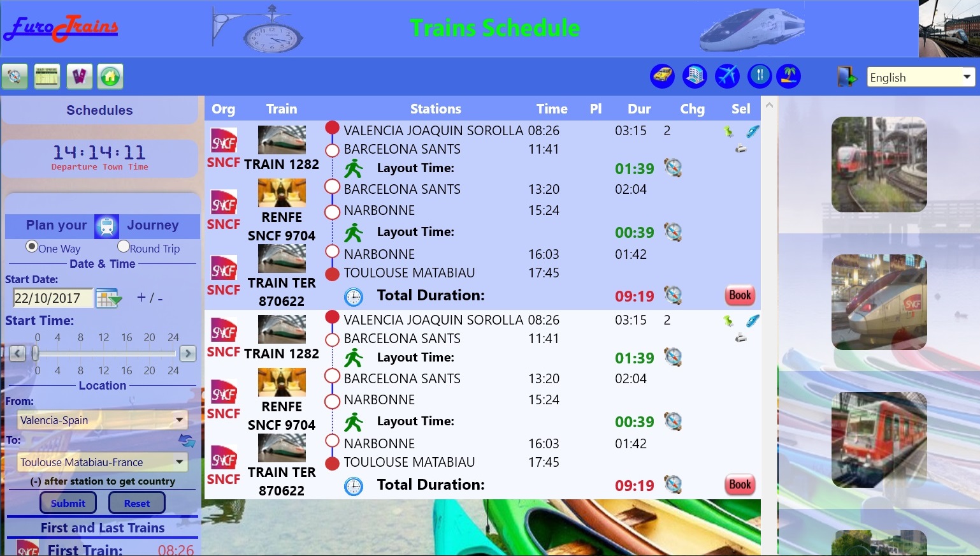Click clock icon beside second Total Duration
Viewport: 980px width, 556px height.
coord(354,486)
